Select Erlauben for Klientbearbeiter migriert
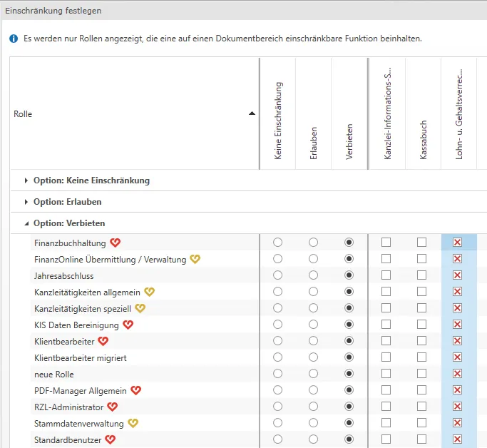487x448 pixels. tap(314, 357)
